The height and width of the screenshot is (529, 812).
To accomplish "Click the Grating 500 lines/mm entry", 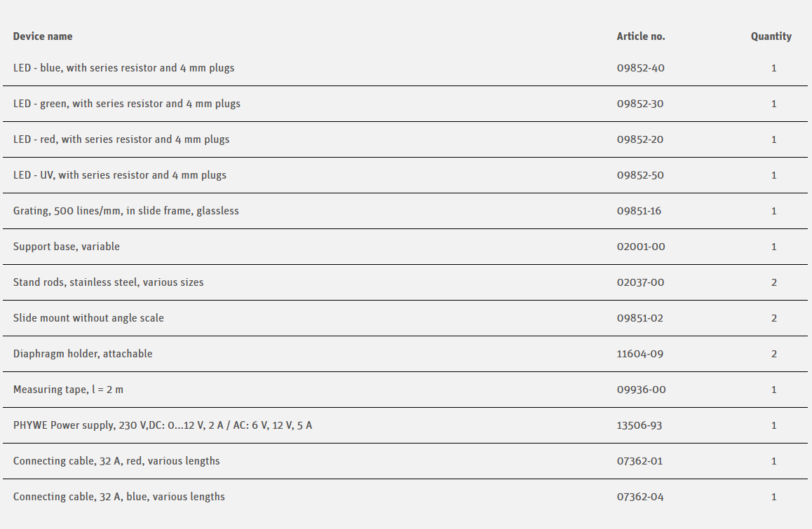I will (126, 211).
